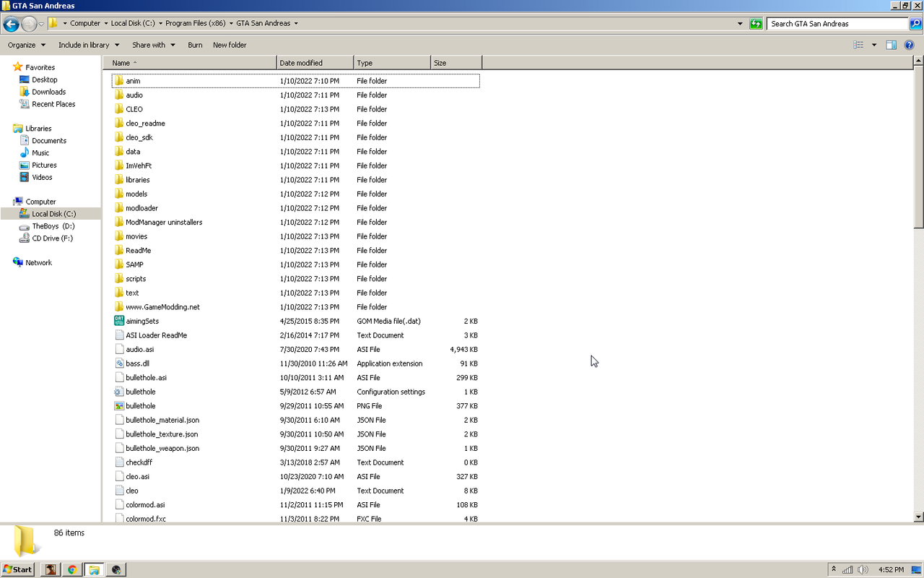924x578 pixels.
Task: Click Computer in address breadcrumb
Action: (85, 23)
